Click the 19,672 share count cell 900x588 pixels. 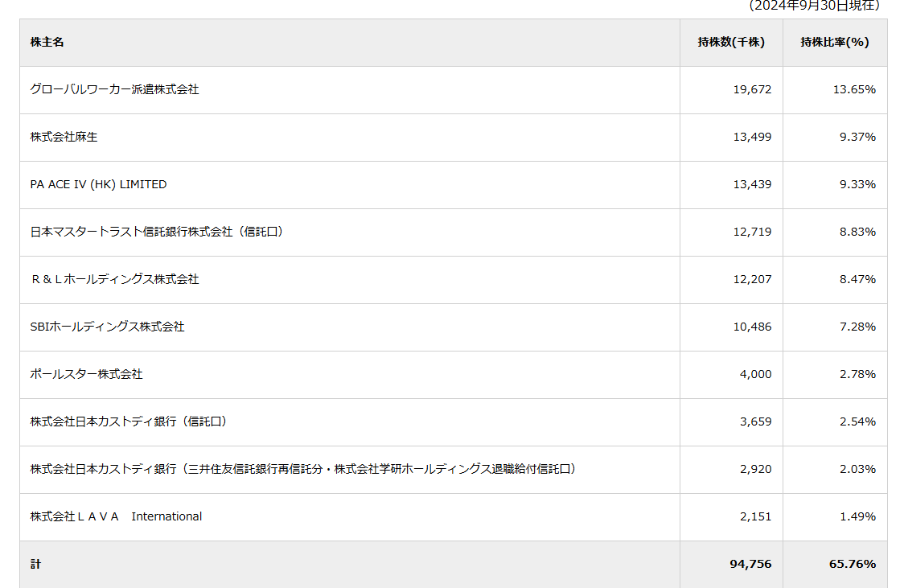(x=752, y=89)
